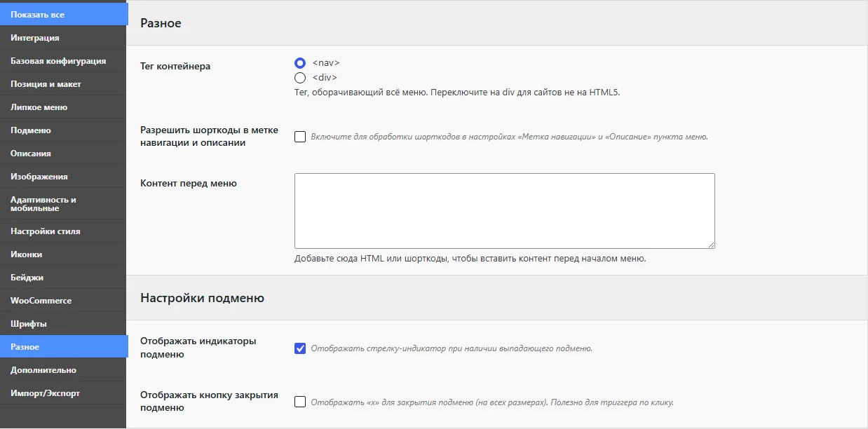Click the Отображать индикаторы подменю label
This screenshot has width=868, height=429.
tap(198, 348)
